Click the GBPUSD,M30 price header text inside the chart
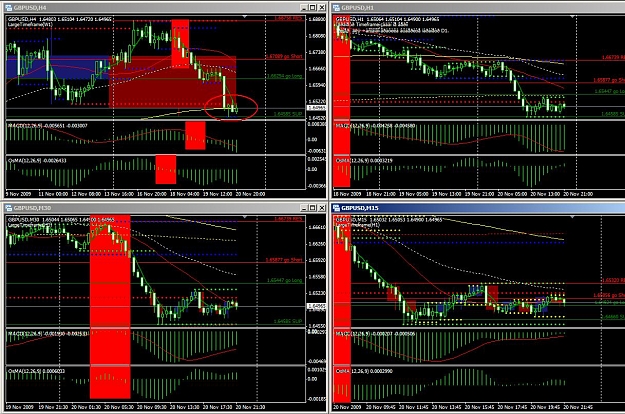Image resolution: width=625 pixels, height=414 pixels. (x=61, y=220)
